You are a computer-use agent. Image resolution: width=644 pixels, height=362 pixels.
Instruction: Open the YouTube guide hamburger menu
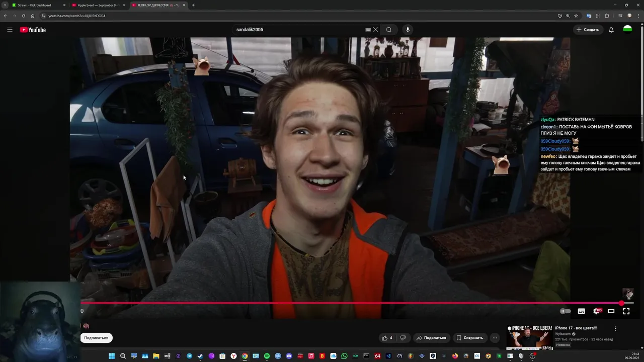(x=10, y=30)
